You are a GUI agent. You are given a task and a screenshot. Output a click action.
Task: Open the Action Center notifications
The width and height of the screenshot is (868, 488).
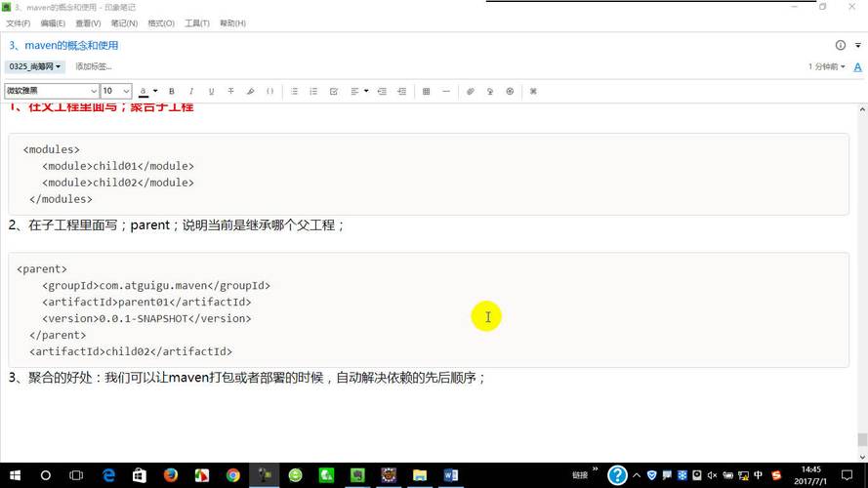[847, 475]
